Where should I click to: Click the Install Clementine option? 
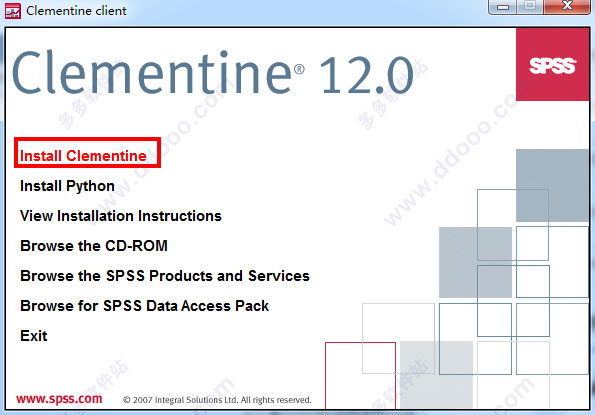point(83,156)
